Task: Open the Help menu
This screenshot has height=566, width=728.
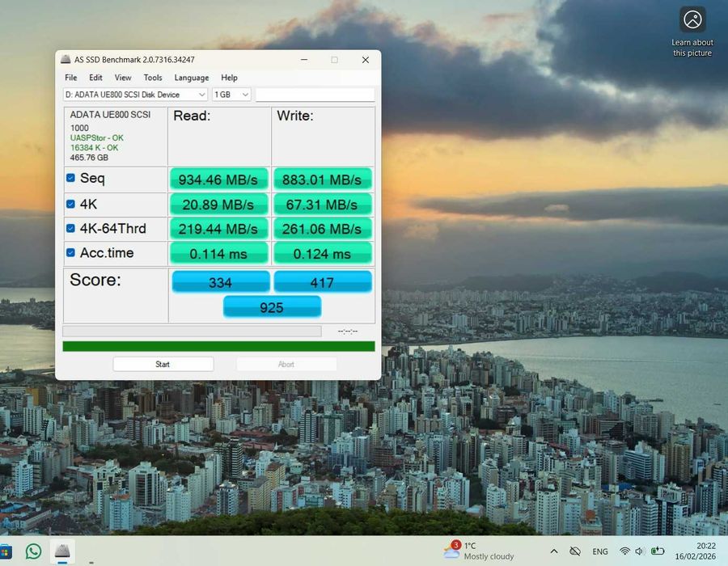Action: click(229, 78)
